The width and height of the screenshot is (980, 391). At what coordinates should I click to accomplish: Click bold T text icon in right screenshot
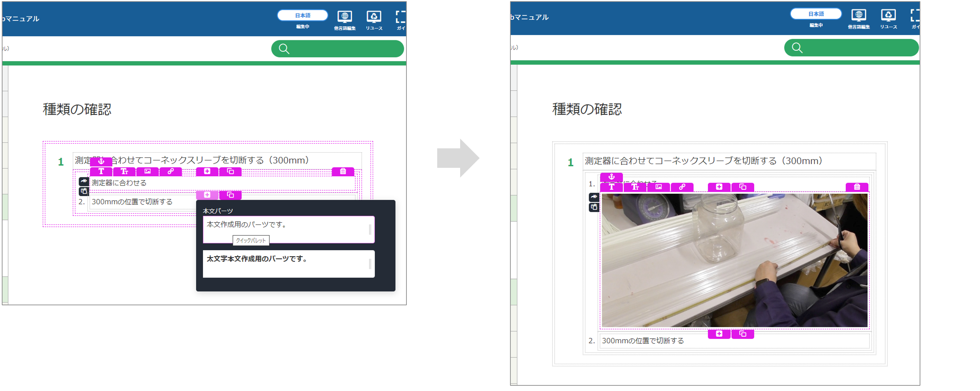[611, 187]
